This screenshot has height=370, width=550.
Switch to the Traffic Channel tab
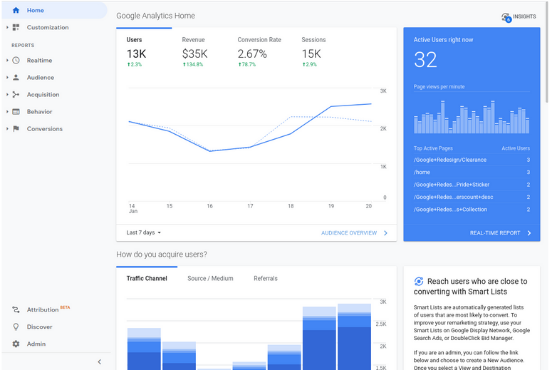[147, 278]
